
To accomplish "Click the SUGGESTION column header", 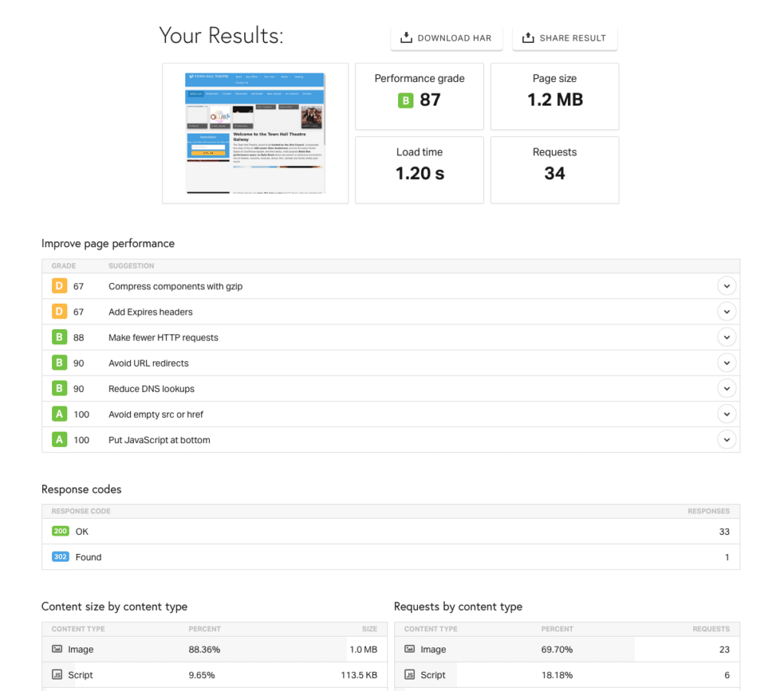I will click(131, 266).
